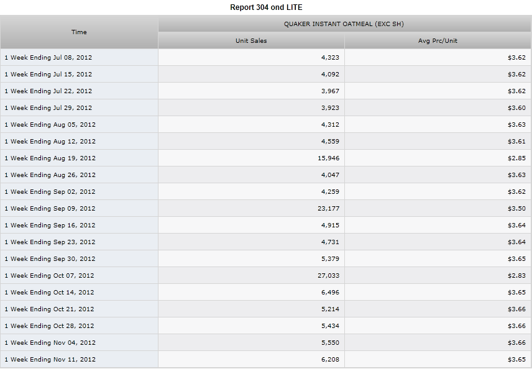The height and width of the screenshot is (392, 532).
Task: Click the Avg Prc/Unit column header
Action: [x=438, y=41]
